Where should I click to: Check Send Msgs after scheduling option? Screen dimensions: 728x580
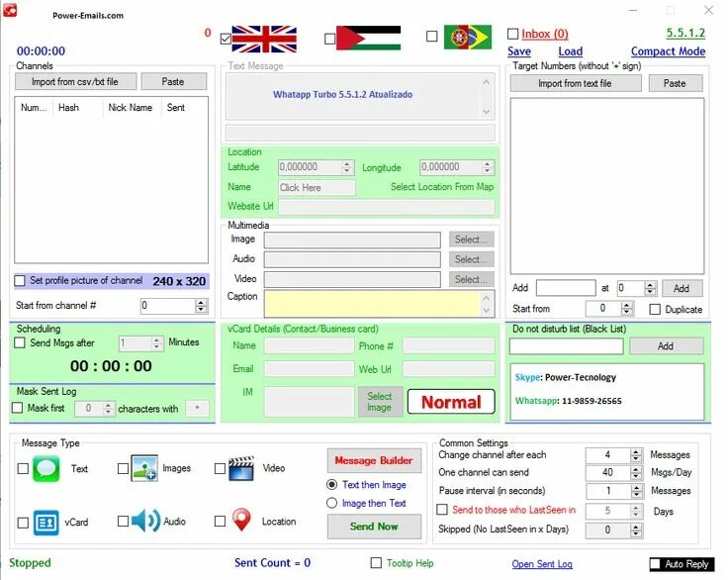(x=20, y=342)
